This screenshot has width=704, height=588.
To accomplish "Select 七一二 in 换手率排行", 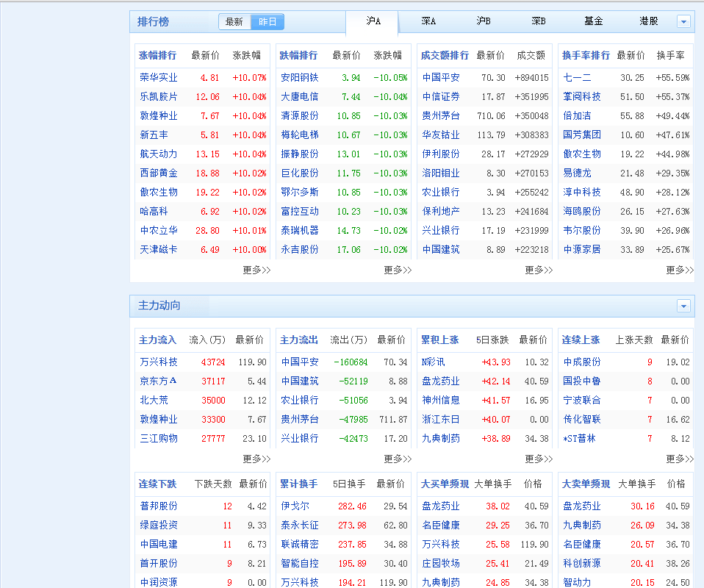I will point(577,77).
